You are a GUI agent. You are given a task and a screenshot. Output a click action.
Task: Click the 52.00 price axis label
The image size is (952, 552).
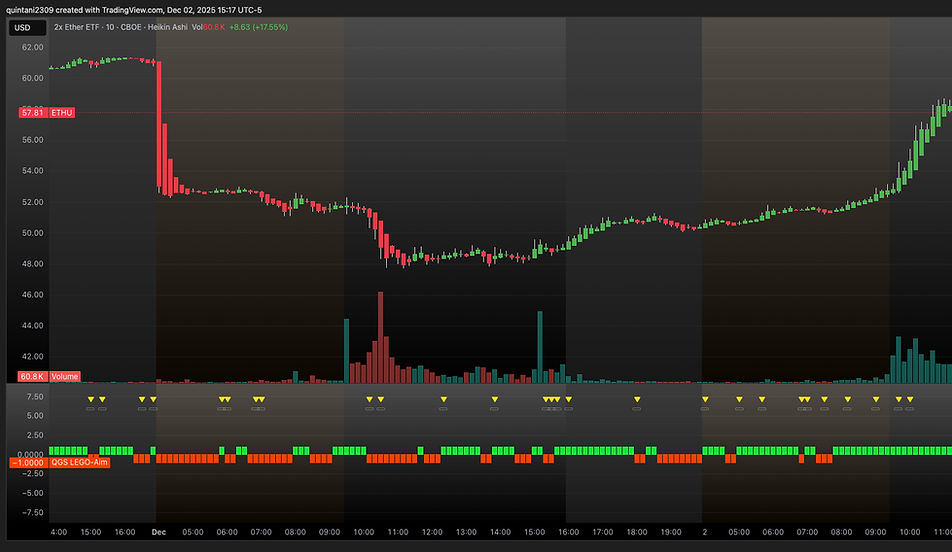[x=33, y=202]
